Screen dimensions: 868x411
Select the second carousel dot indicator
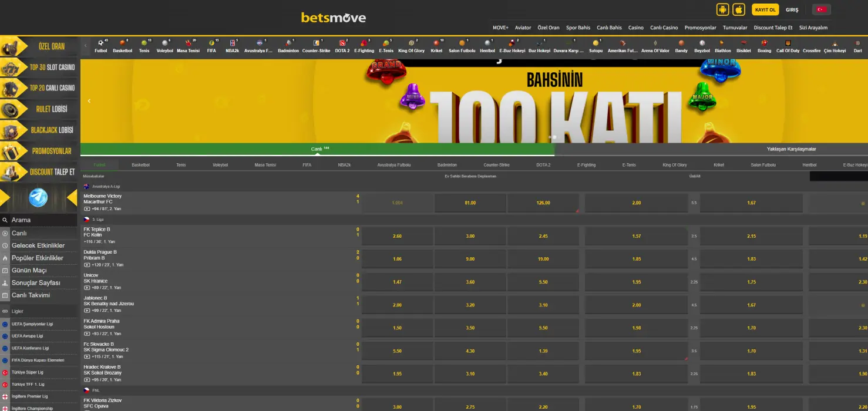click(556, 137)
